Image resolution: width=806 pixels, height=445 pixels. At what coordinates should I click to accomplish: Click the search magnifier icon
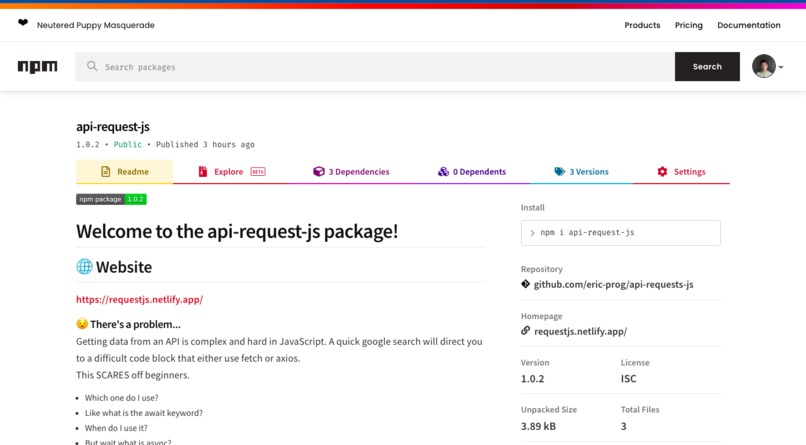coord(92,66)
